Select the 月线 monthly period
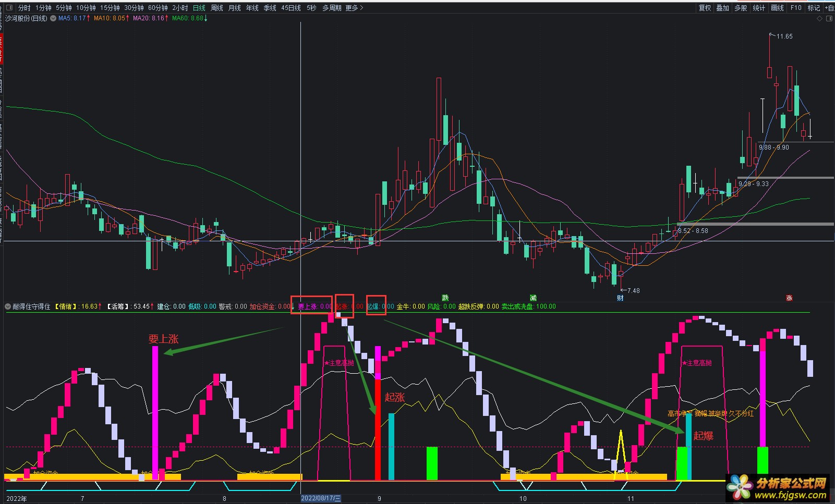 coord(235,8)
